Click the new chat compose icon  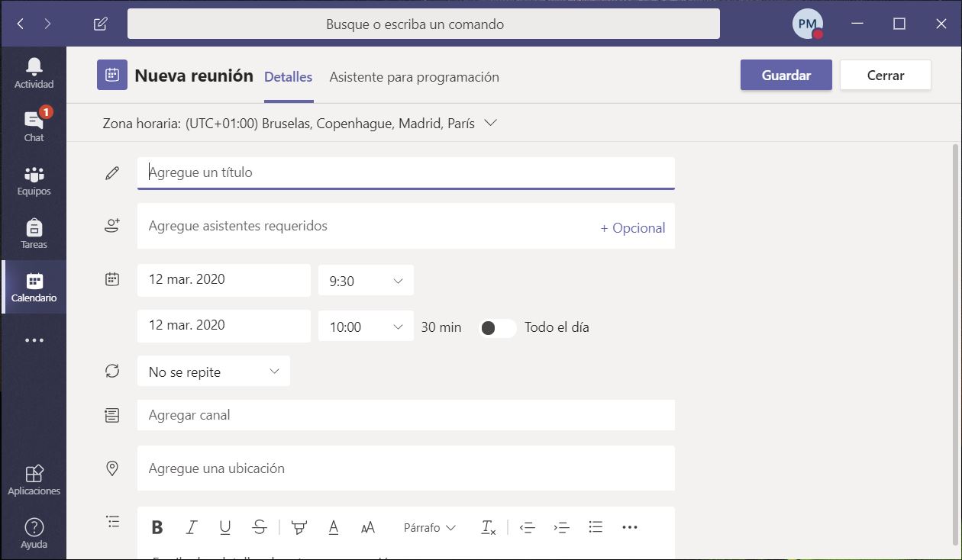click(x=100, y=24)
